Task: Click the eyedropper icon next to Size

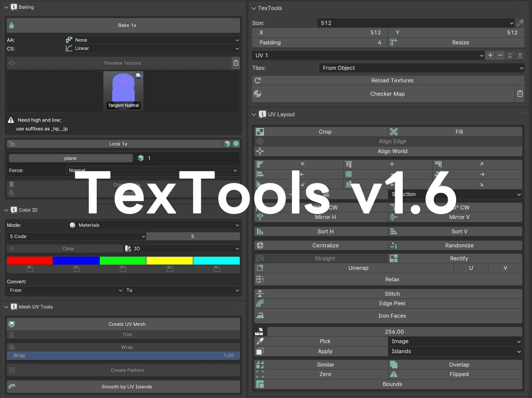Action: [520, 23]
